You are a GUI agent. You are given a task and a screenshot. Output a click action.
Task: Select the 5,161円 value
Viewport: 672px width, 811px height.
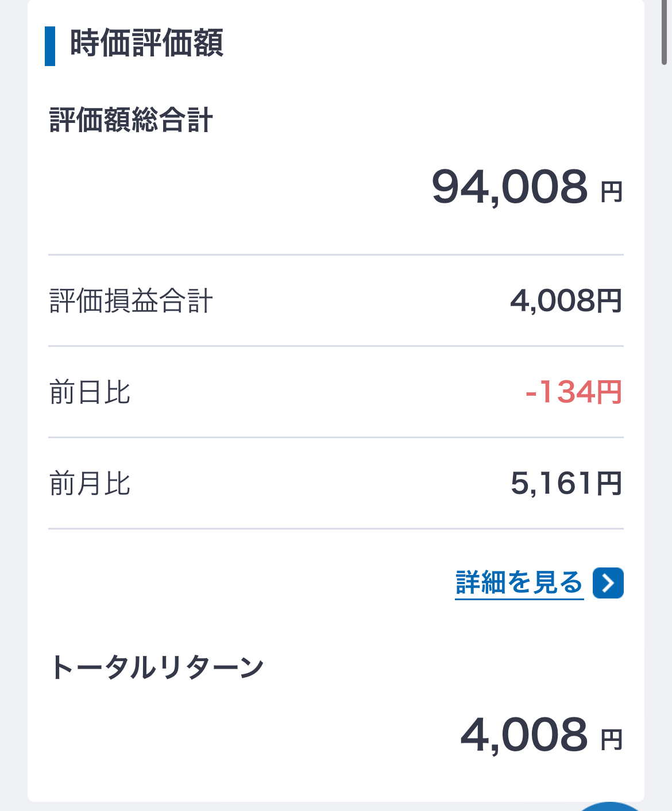(566, 484)
